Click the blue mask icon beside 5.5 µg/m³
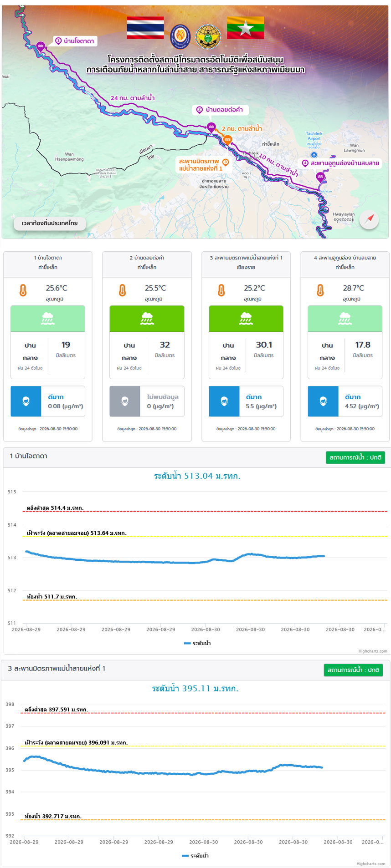 coord(224,401)
